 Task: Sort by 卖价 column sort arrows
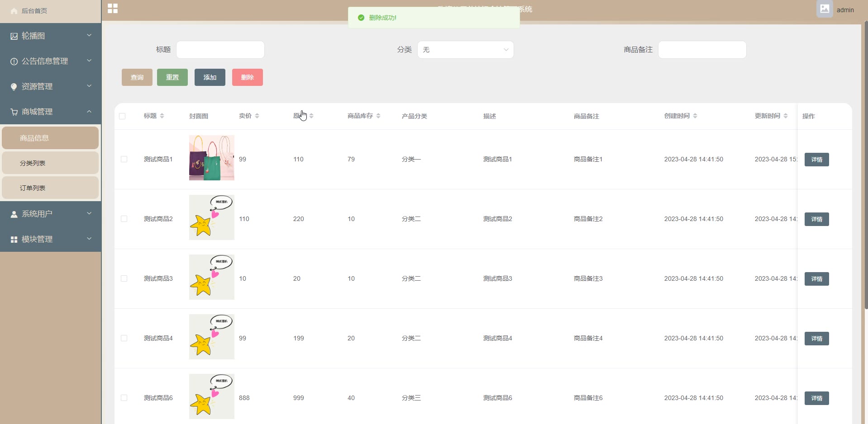point(257,116)
